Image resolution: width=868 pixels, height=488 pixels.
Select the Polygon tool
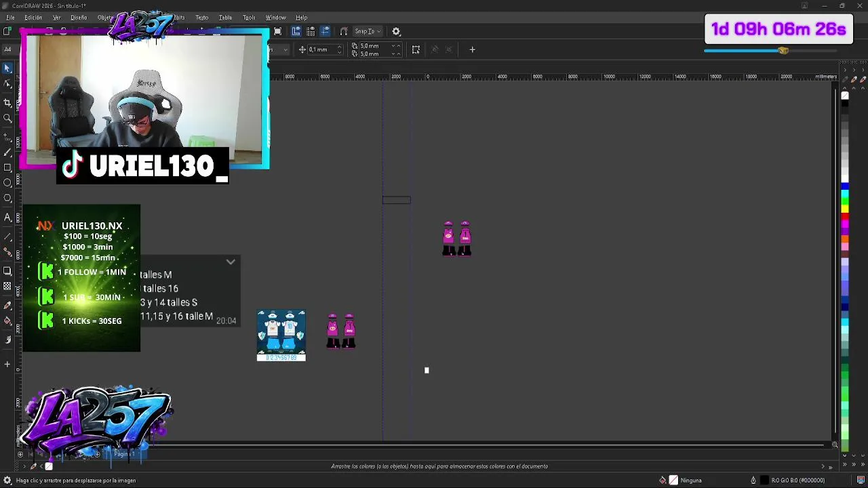tap(7, 199)
